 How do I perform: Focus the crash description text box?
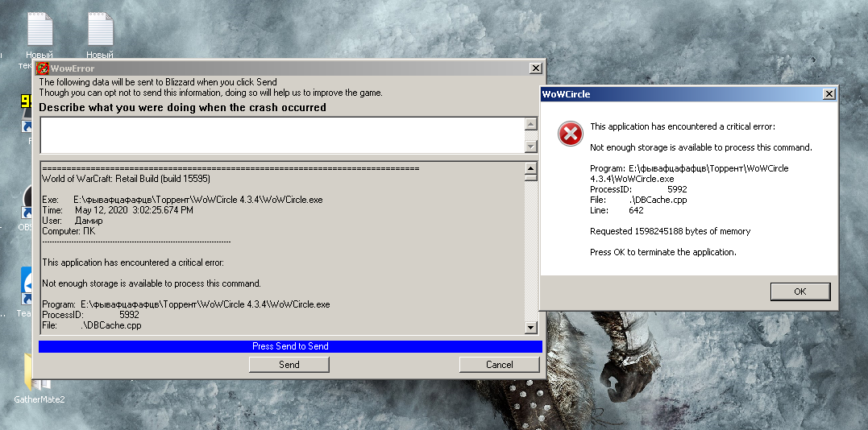[280, 134]
